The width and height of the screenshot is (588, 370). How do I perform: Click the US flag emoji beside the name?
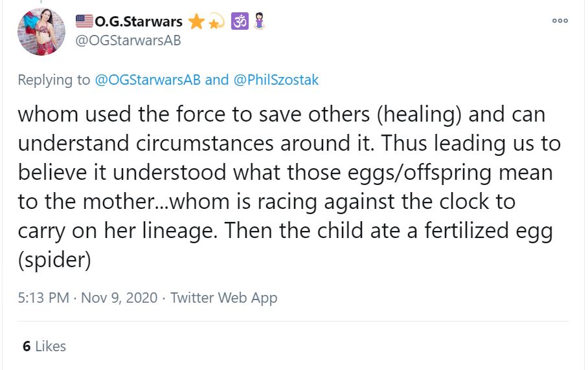coord(84,22)
